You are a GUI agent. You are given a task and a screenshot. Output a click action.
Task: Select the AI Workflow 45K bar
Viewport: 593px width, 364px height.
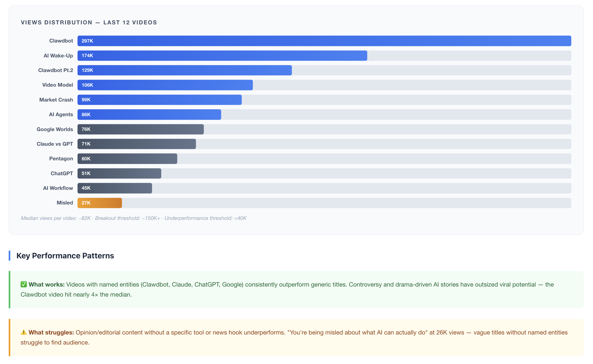[115, 188]
